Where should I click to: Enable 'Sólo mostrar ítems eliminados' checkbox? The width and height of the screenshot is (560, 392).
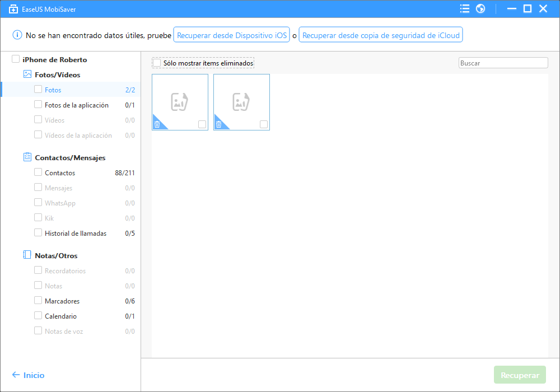[x=157, y=63]
